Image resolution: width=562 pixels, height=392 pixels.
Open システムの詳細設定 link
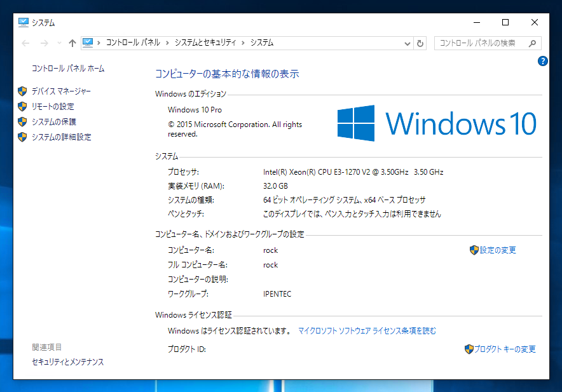click(61, 137)
